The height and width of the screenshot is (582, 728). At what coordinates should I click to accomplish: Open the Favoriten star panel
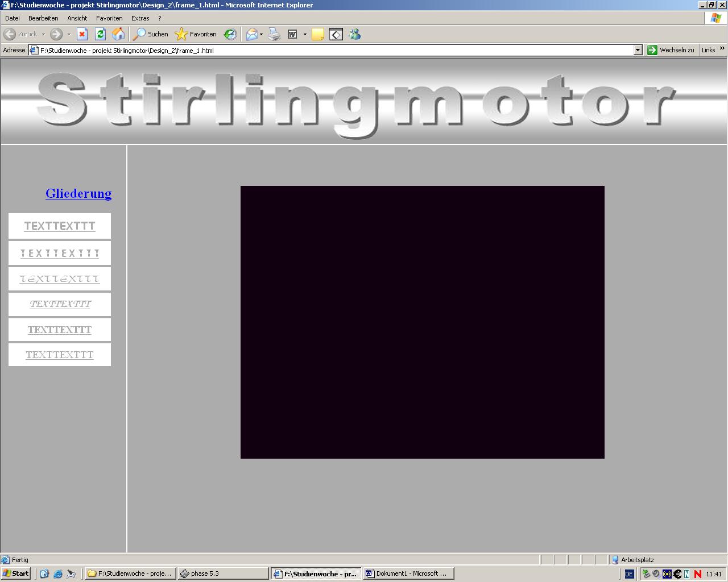tap(196, 34)
